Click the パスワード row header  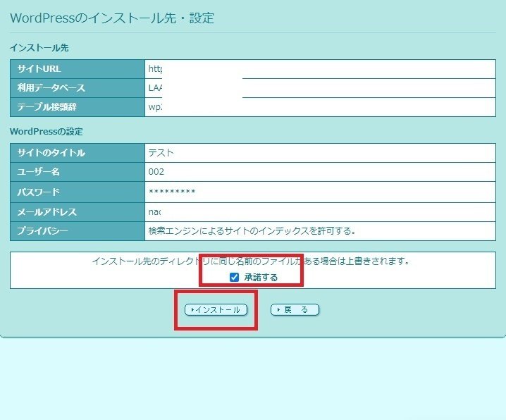(x=78, y=192)
